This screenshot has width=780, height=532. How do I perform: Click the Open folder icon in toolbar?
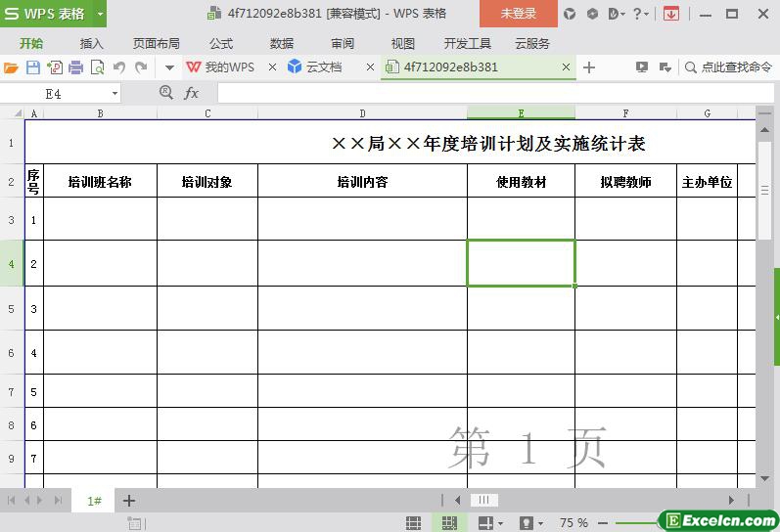(11, 67)
